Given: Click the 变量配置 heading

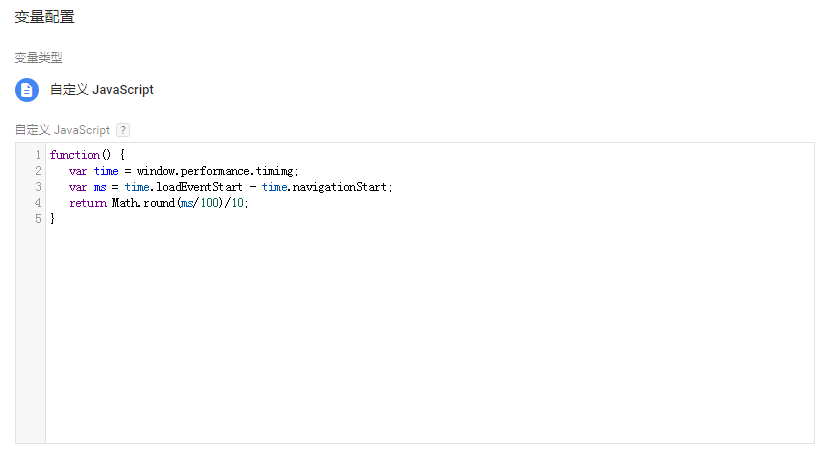Looking at the screenshot, I should [44, 17].
